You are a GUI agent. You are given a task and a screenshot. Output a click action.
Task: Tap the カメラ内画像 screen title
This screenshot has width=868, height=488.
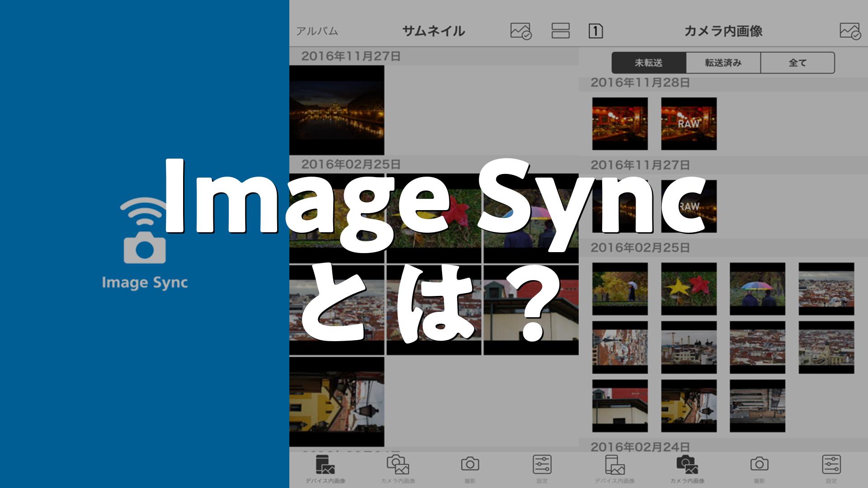[x=723, y=31]
